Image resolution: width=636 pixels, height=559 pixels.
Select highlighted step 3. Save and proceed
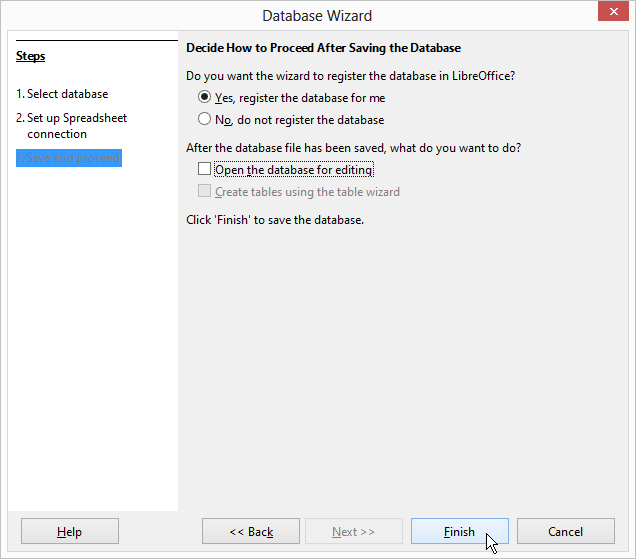click(69, 158)
